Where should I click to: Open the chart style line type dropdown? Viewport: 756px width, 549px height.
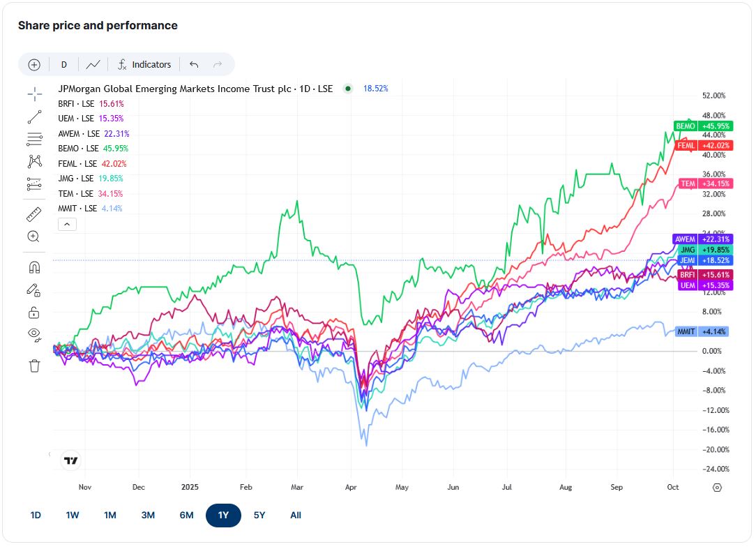pyautogui.click(x=93, y=65)
